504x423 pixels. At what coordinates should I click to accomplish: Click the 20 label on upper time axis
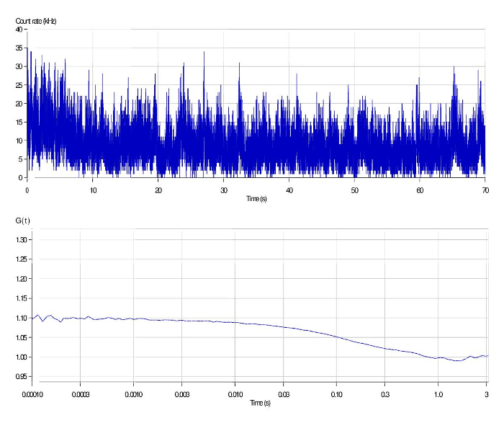click(158, 190)
